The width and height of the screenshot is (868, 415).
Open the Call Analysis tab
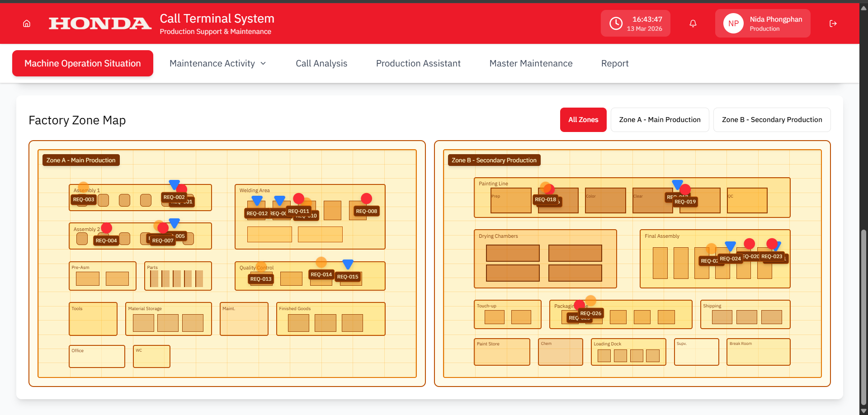(x=321, y=64)
